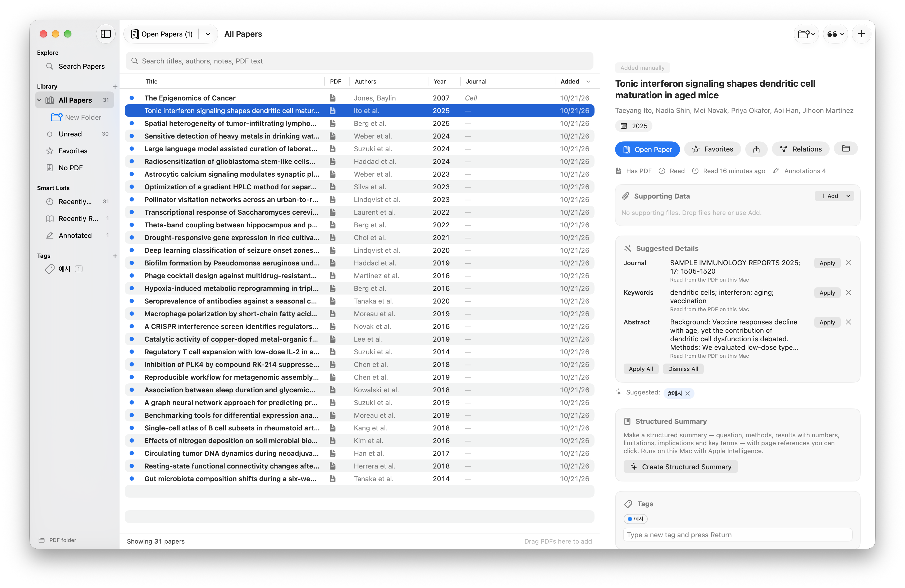Viewport: 905px width, 588px height.
Task: Click the Open Paper button
Action: click(647, 149)
